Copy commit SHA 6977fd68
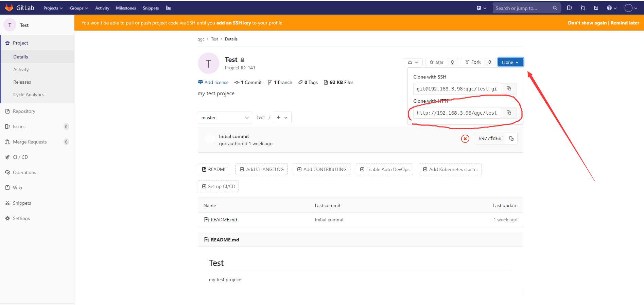 (x=511, y=138)
